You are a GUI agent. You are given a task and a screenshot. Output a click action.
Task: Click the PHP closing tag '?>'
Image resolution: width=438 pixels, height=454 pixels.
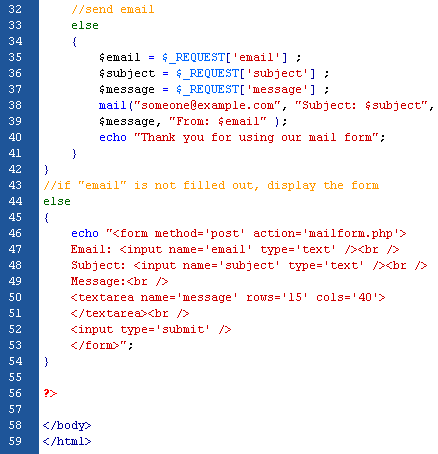coord(50,393)
